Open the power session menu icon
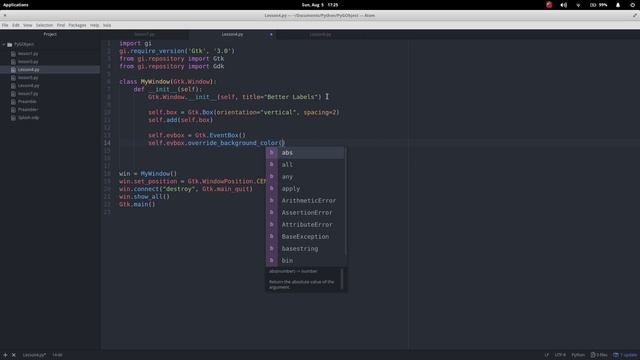Screen dimensions: 640x360 coord(633,5)
